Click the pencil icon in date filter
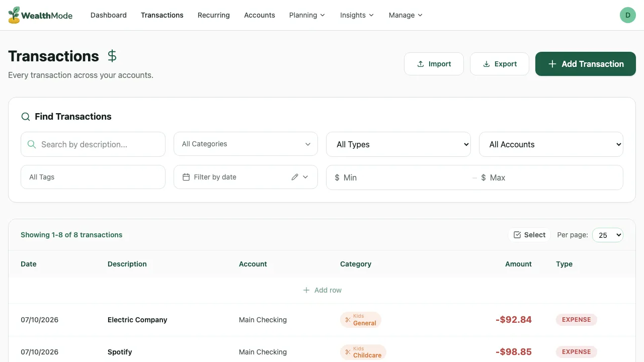The image size is (644, 362). coord(295,177)
